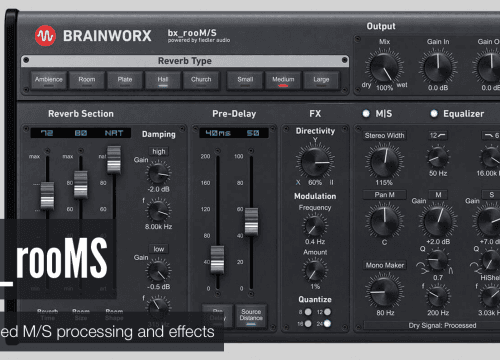The image size is (500, 360).
Task: Click the 0.4 Hz modulation frequency value
Action: click(315, 242)
